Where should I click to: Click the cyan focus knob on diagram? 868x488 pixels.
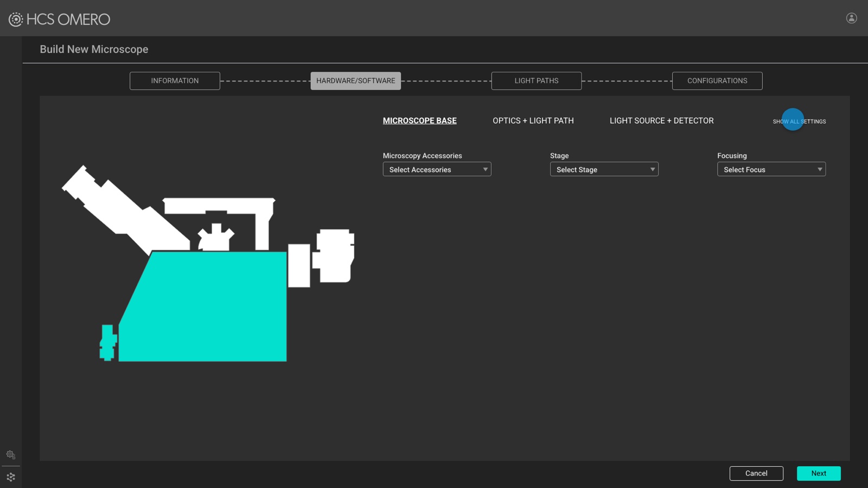tap(108, 343)
